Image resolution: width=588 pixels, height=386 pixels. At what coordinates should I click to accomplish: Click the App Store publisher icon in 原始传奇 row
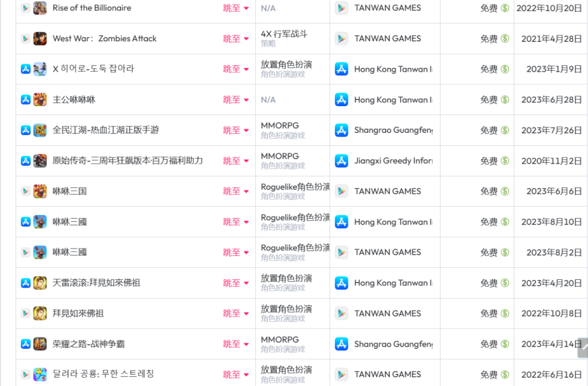(x=341, y=161)
